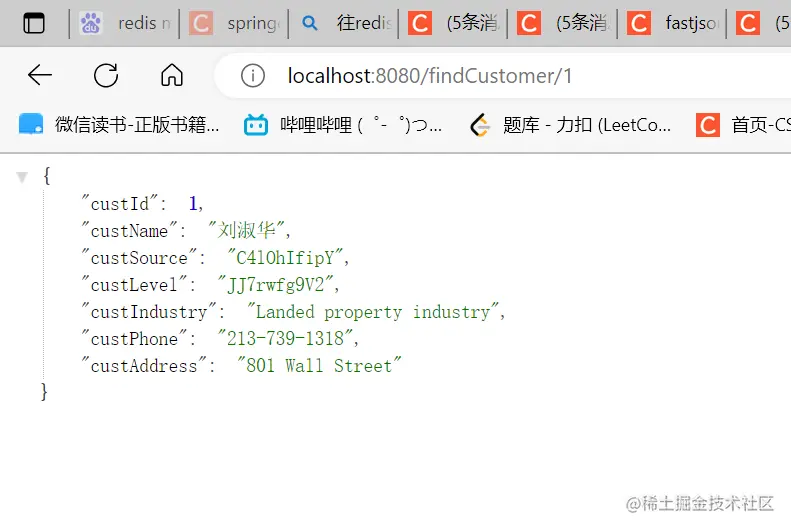791x530 pixels.
Task: Click the 首页-CS bookmark CSDN icon
Action: [708, 125]
